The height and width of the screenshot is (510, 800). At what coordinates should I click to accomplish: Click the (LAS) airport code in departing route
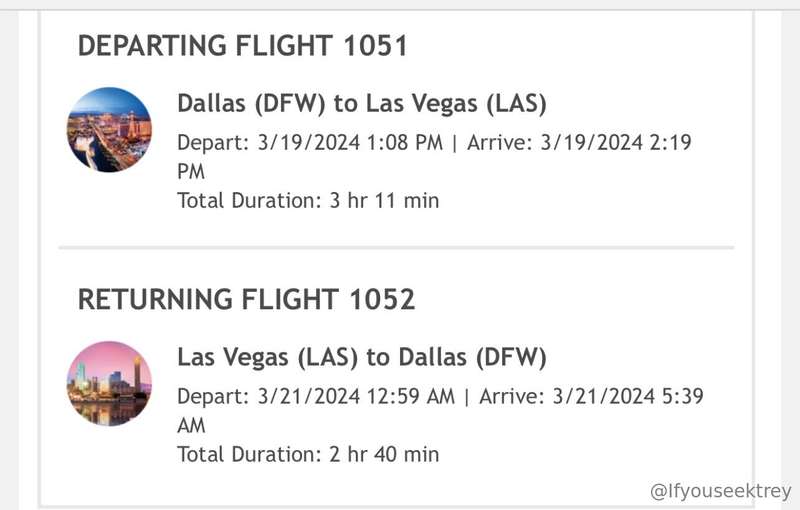[x=516, y=104]
